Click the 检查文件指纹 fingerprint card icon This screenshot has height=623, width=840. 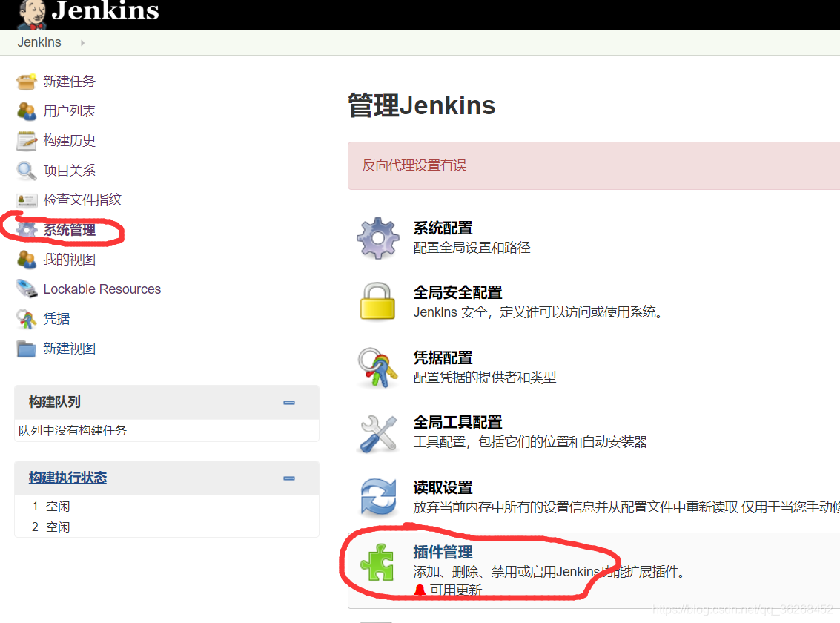26,200
